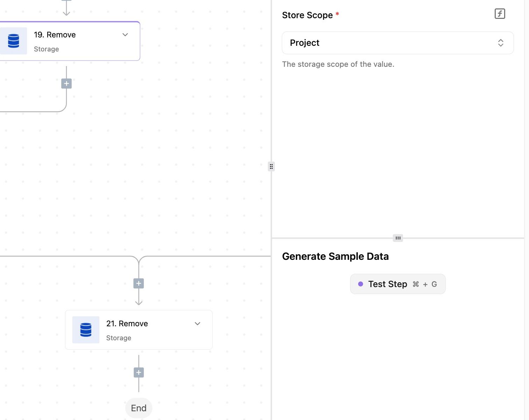Add a step below 19. Remove
This screenshot has height=420, width=529.
pyautogui.click(x=67, y=84)
